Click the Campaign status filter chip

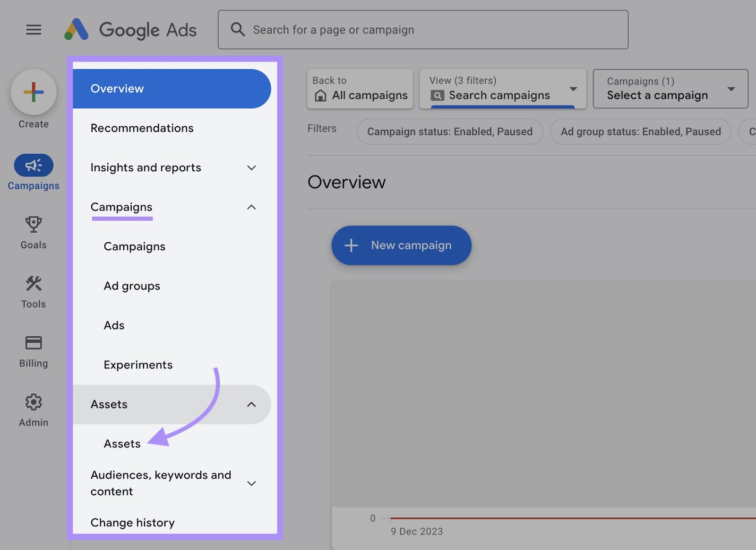(x=449, y=131)
